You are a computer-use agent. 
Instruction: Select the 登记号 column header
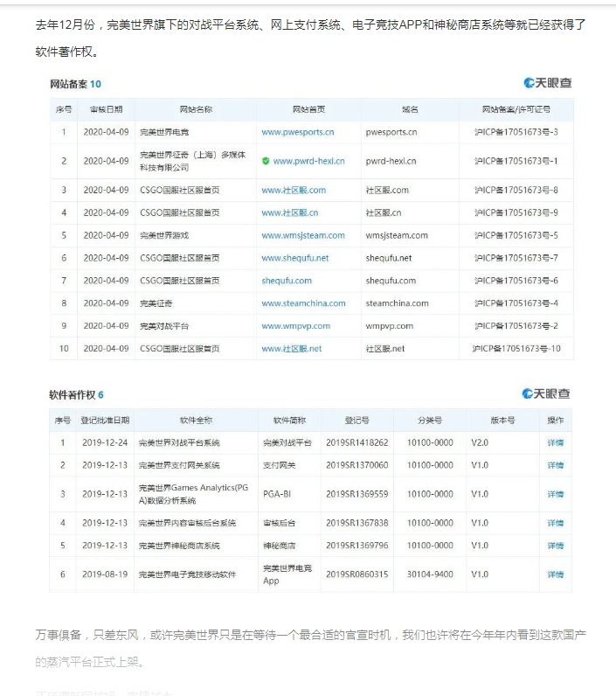click(357, 421)
